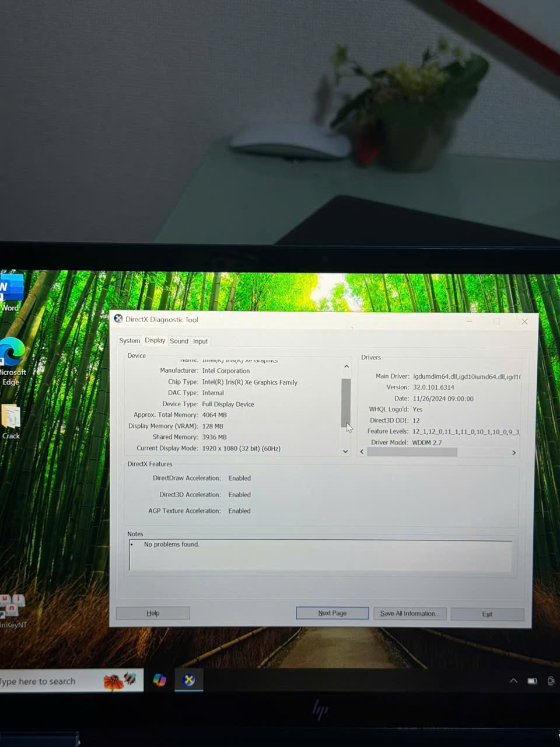Click the Driver Model value WDDM 2.7
Image resolution: width=560 pixels, height=747 pixels.
click(x=427, y=442)
